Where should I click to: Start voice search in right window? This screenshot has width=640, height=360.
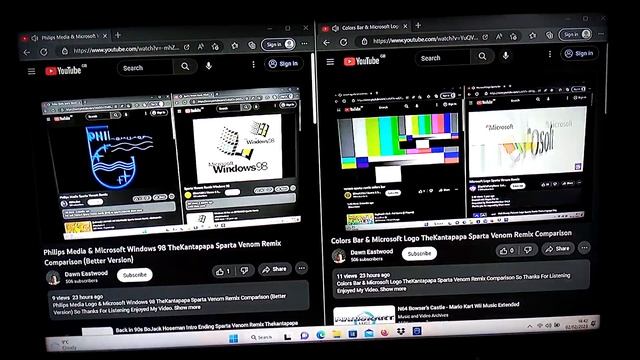tap(506, 56)
